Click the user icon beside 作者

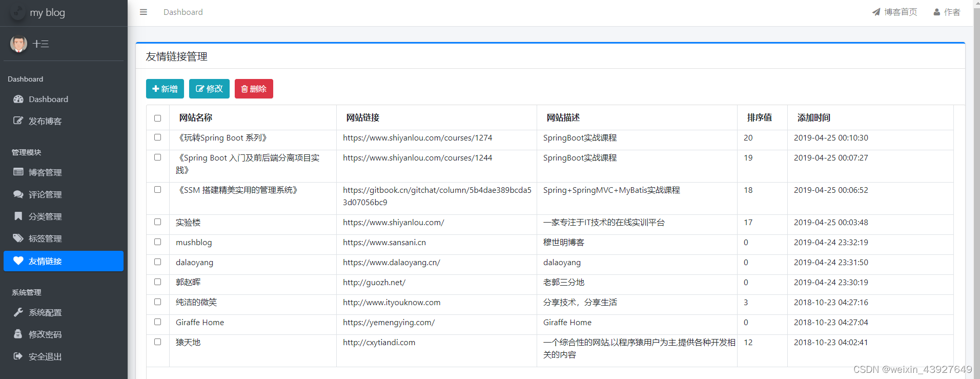coord(937,12)
